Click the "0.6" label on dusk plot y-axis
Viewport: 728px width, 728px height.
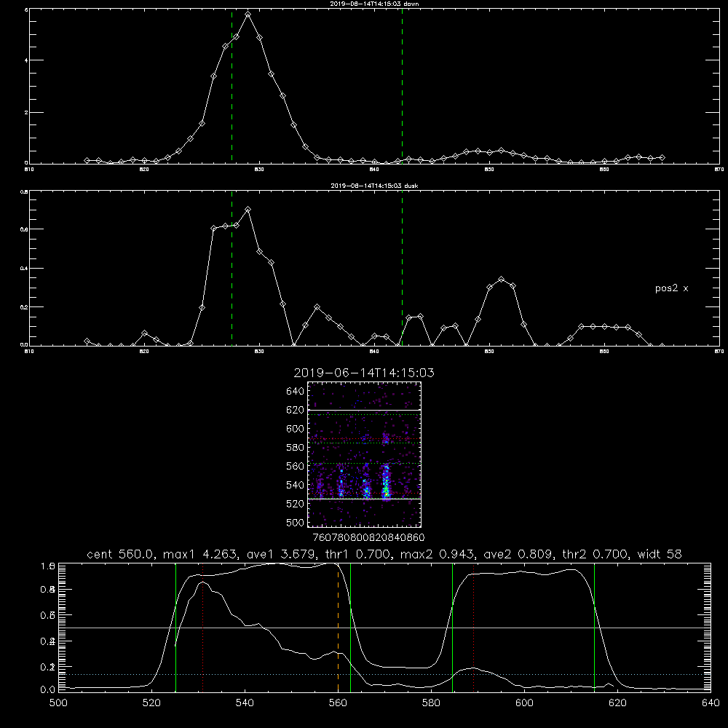(25, 229)
